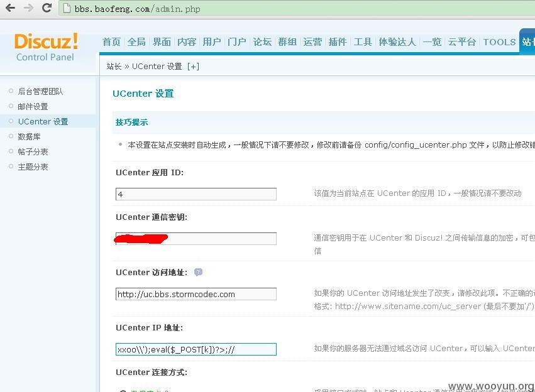The width and height of the screenshot is (535, 392).
Task: Open 帖子分表 in sidebar
Action: pyautogui.click(x=33, y=151)
